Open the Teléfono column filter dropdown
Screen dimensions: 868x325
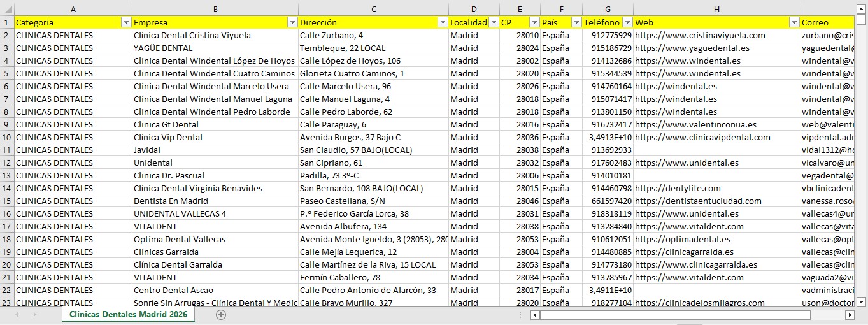627,22
